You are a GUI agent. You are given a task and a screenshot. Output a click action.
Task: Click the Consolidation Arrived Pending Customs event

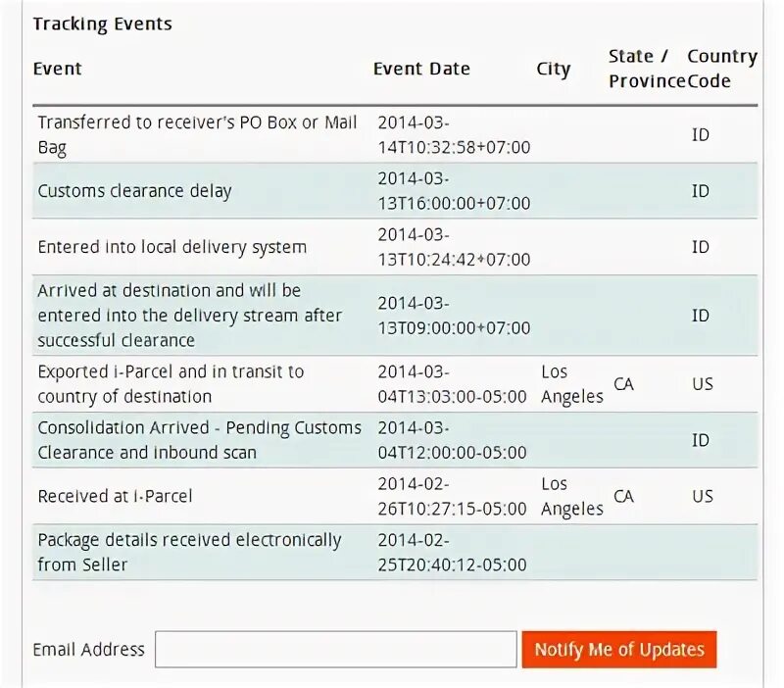[199, 440]
